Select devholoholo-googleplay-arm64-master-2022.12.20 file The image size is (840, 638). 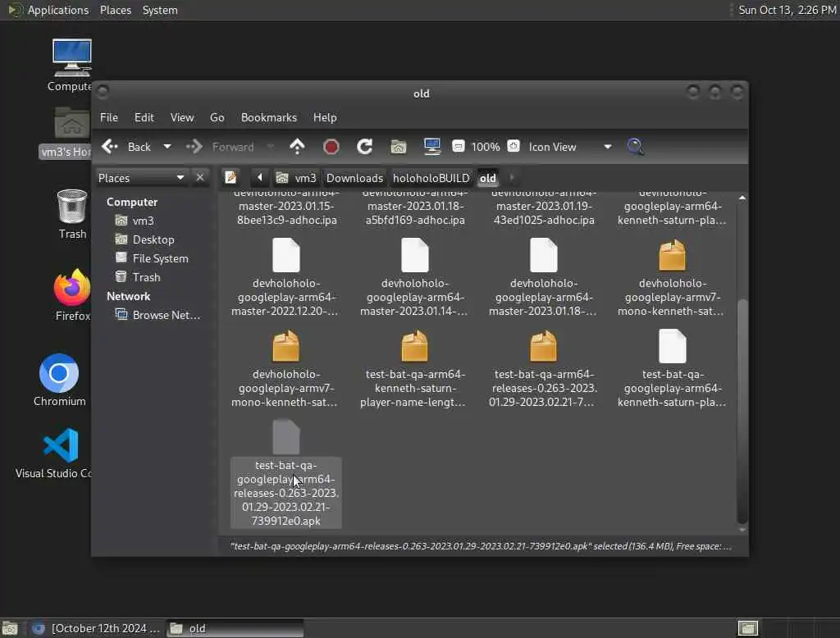click(286, 277)
